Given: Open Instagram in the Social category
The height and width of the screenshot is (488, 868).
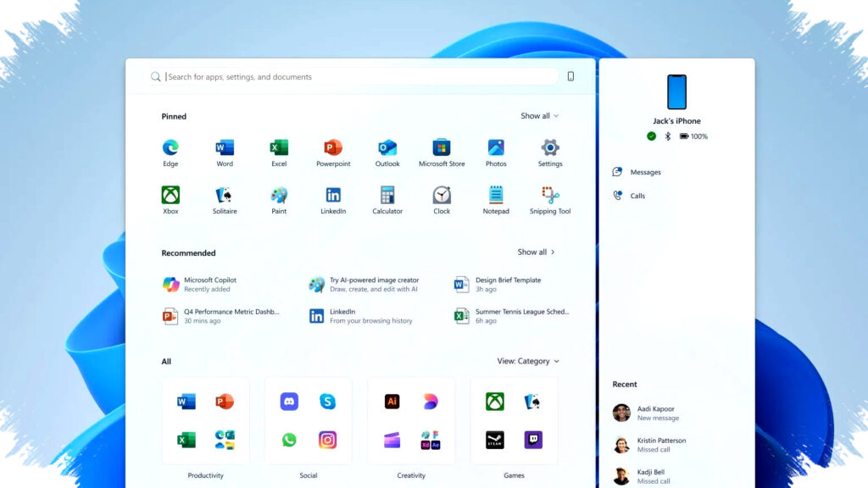Looking at the screenshot, I should click(328, 440).
